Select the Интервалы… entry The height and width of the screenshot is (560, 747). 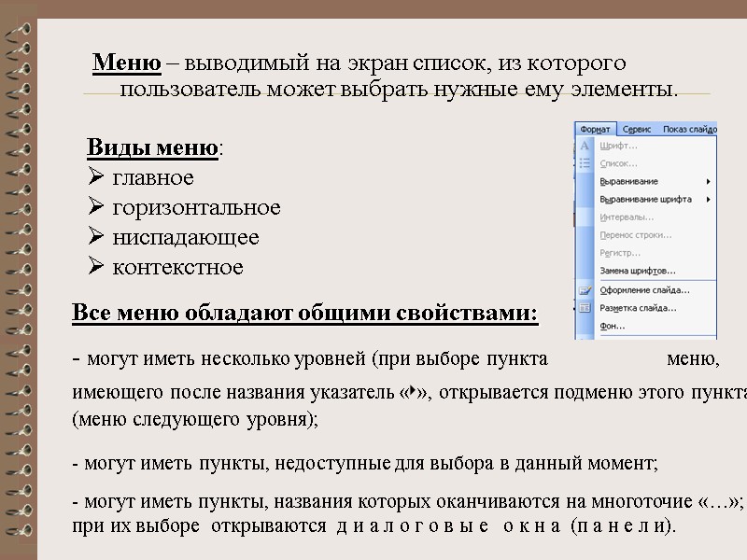(x=627, y=217)
